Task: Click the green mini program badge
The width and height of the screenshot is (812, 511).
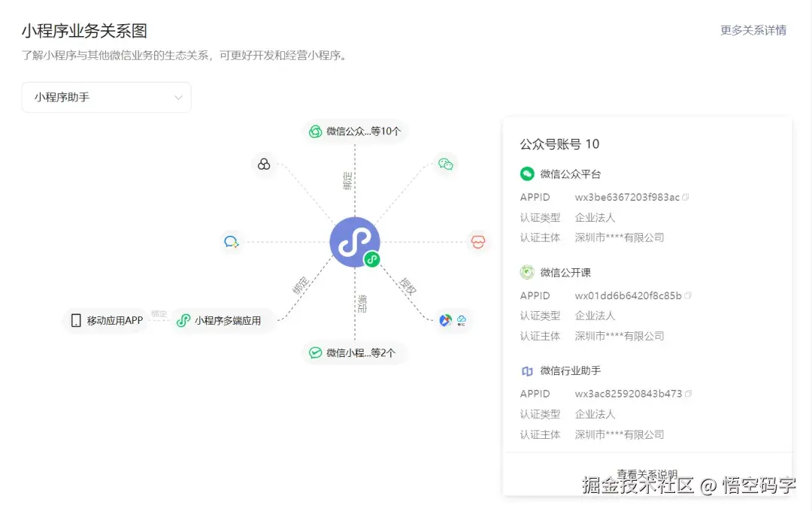Action: tap(372, 259)
